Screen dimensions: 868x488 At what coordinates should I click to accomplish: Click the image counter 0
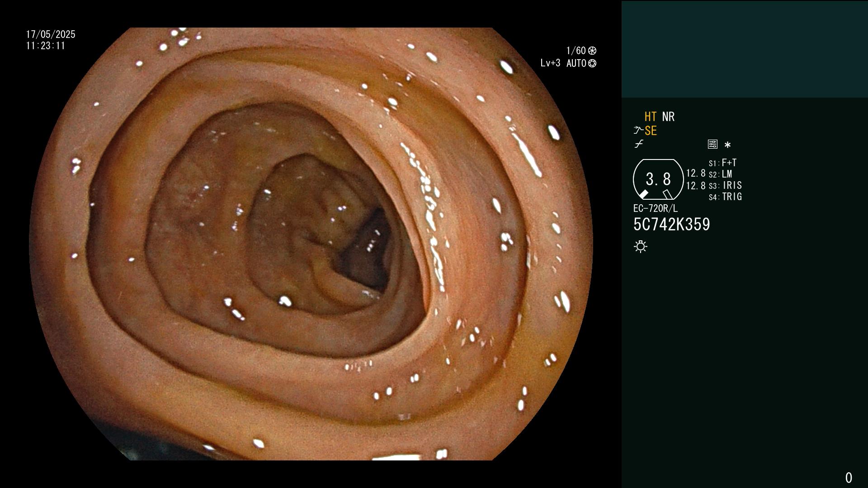click(x=849, y=478)
